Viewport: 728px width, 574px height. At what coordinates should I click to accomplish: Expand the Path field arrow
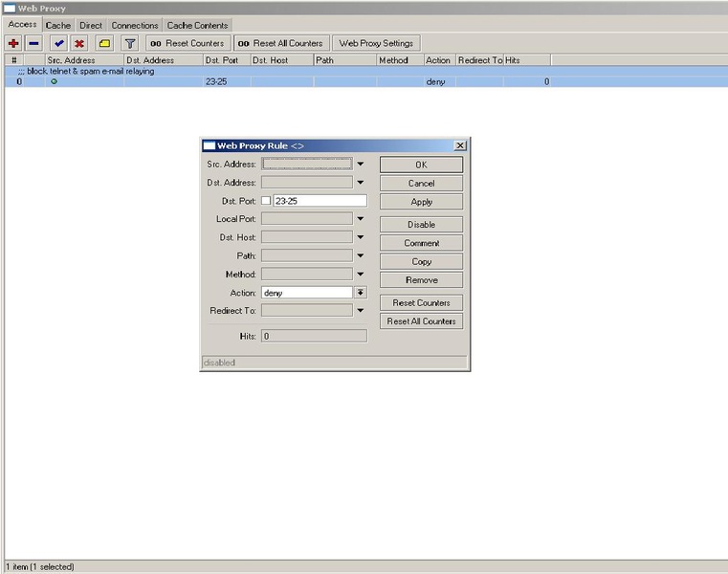[x=361, y=255]
